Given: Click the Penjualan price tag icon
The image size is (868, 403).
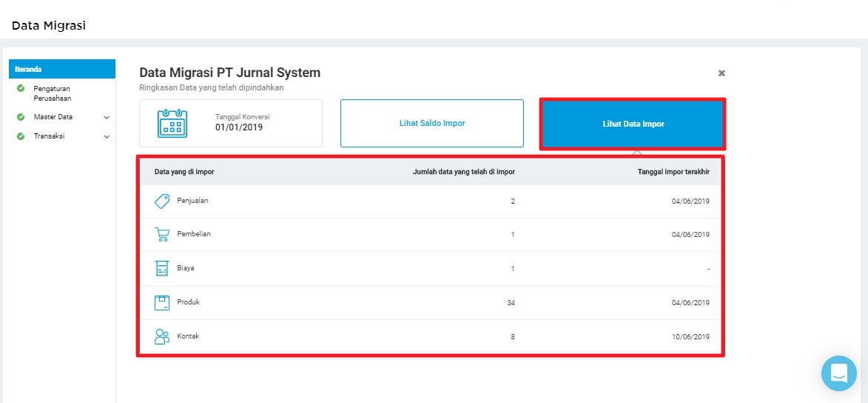Looking at the screenshot, I should 162,201.
